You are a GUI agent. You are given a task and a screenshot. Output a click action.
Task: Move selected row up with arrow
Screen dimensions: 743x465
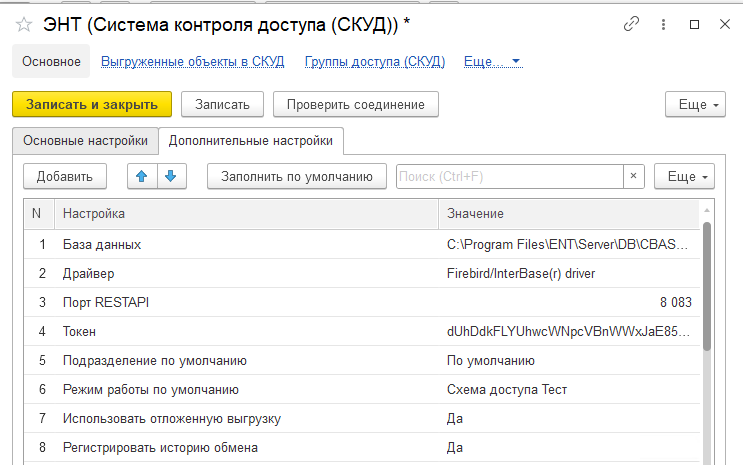coord(142,177)
